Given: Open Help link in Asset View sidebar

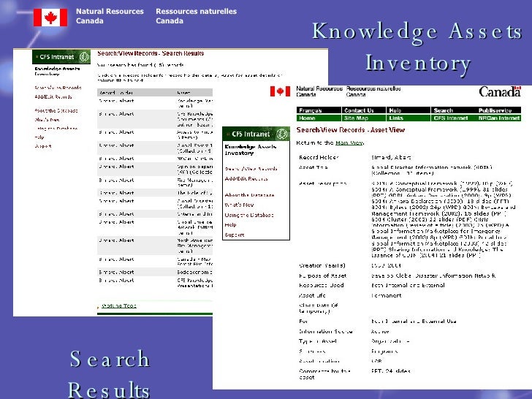Looking at the screenshot, I should (x=230, y=225).
